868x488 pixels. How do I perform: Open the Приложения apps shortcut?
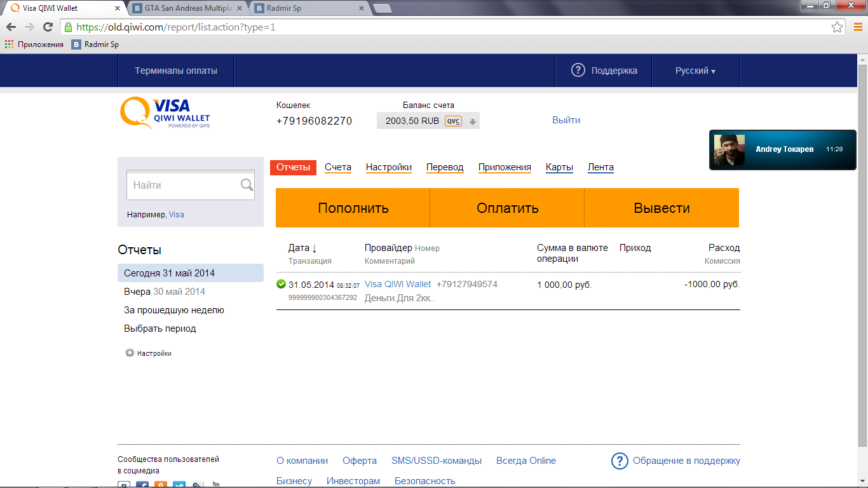coord(34,44)
